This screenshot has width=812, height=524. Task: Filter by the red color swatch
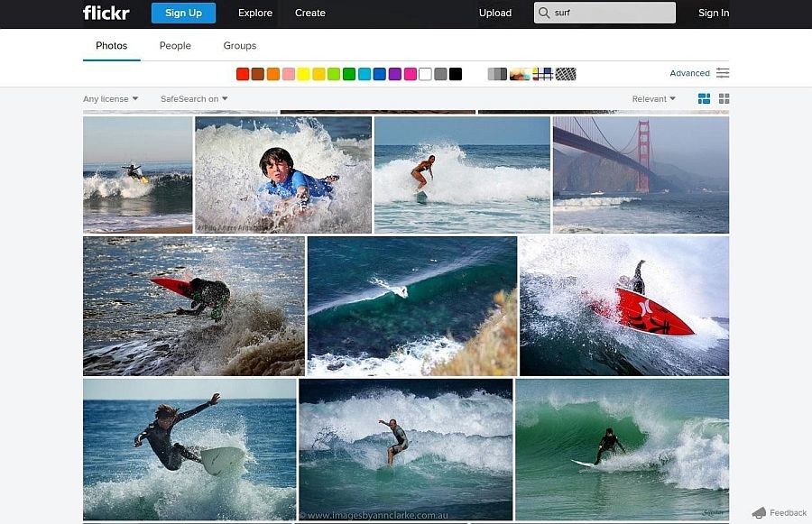[243, 74]
